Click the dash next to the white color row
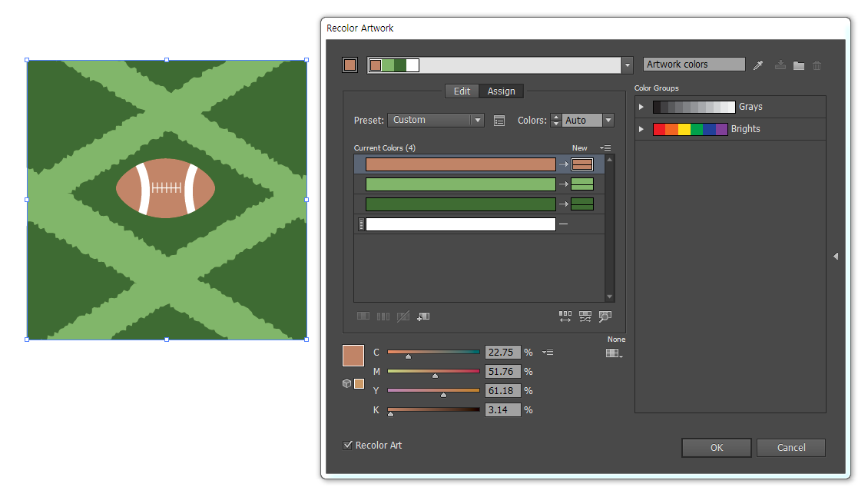 [563, 224]
